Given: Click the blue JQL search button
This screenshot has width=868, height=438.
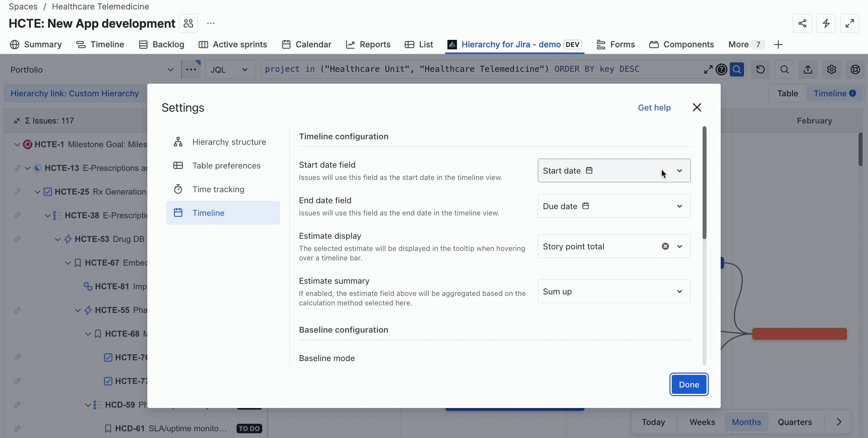Looking at the screenshot, I should click(737, 69).
